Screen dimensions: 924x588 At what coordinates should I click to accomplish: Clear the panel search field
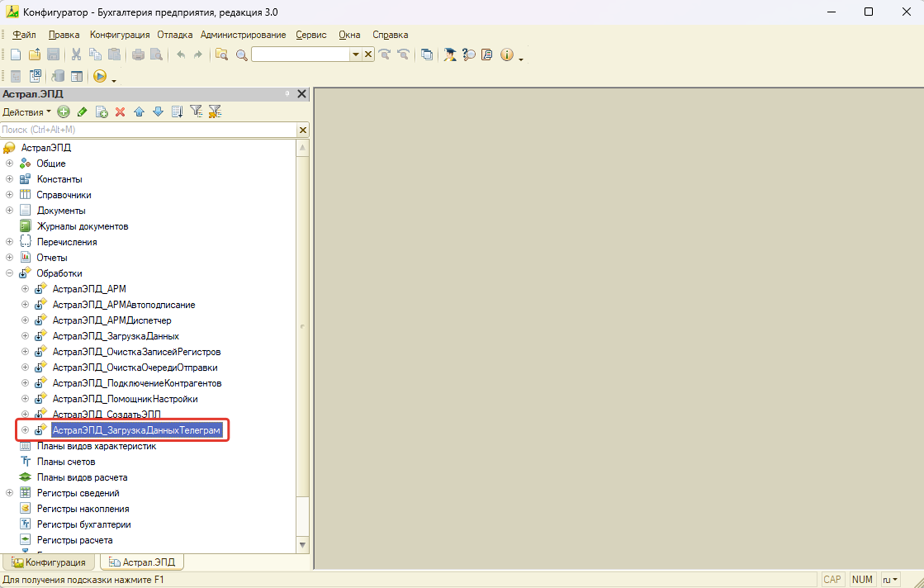coord(303,130)
